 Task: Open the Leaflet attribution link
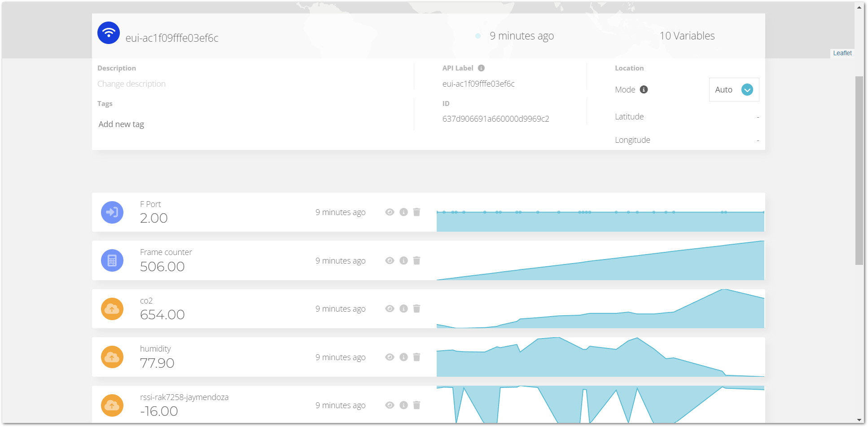(842, 53)
